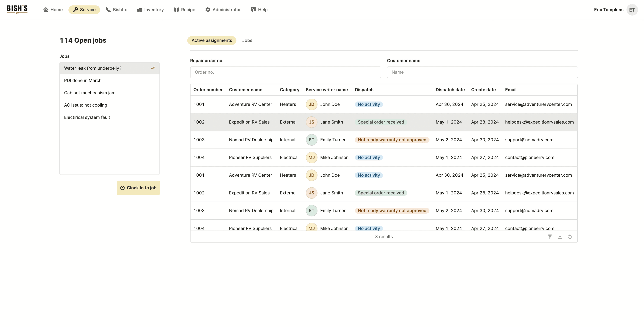The width and height of the screenshot is (644, 327).
Task: Click the Bish's RV logo
Action: coord(17,10)
